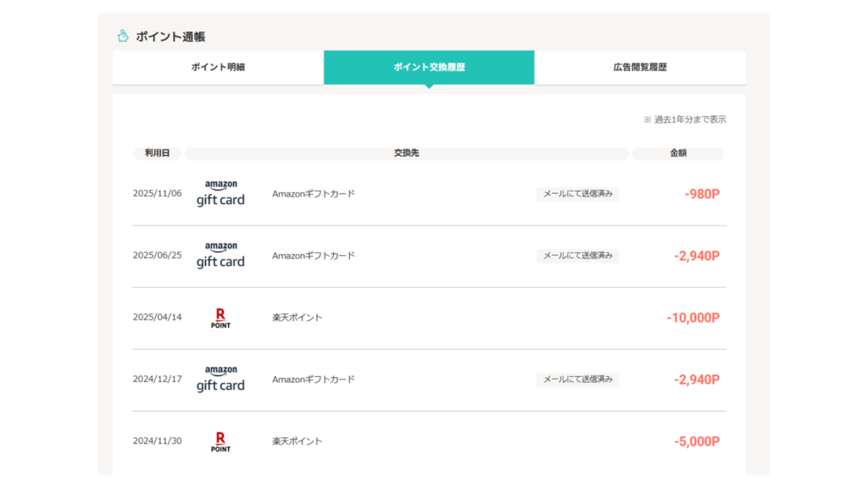Click Rakuten POINT logo dated 2025/04/14
Viewport: 868px width, 488px height.
point(220,318)
